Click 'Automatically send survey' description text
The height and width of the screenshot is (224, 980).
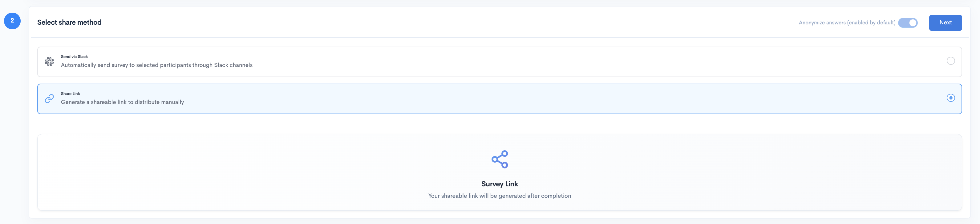pos(156,65)
